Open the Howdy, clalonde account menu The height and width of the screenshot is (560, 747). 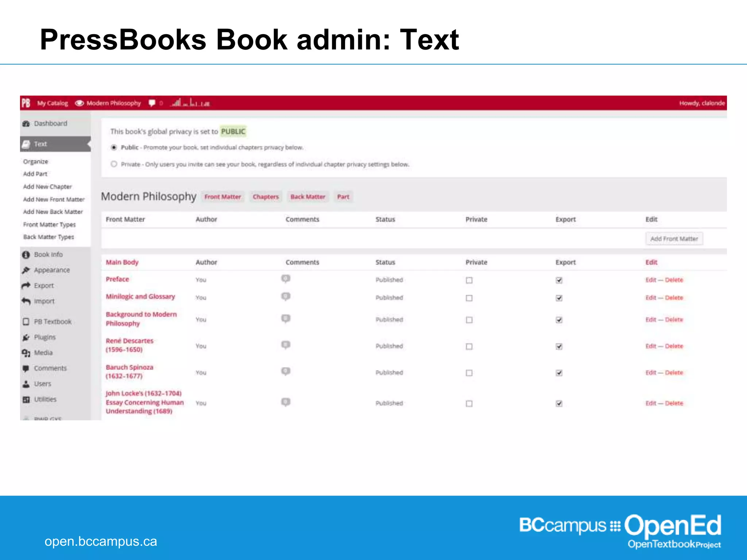coord(702,103)
